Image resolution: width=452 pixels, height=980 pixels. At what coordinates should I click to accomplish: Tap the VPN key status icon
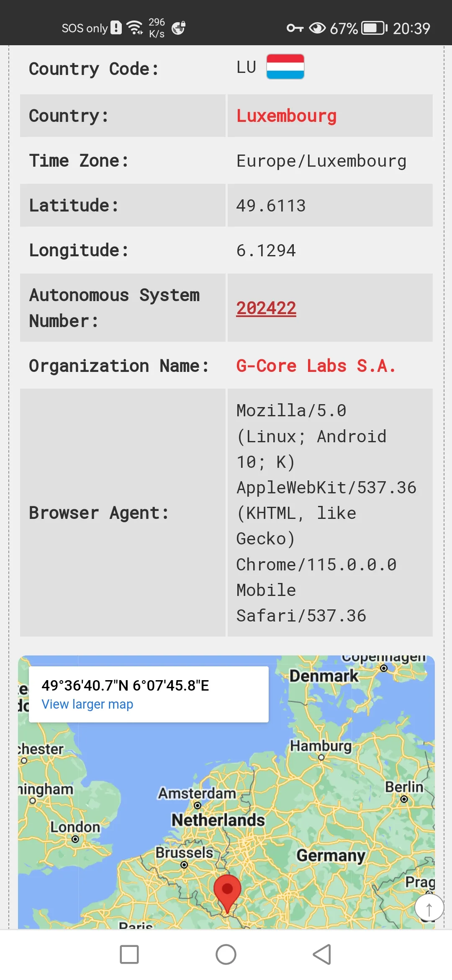click(x=295, y=28)
